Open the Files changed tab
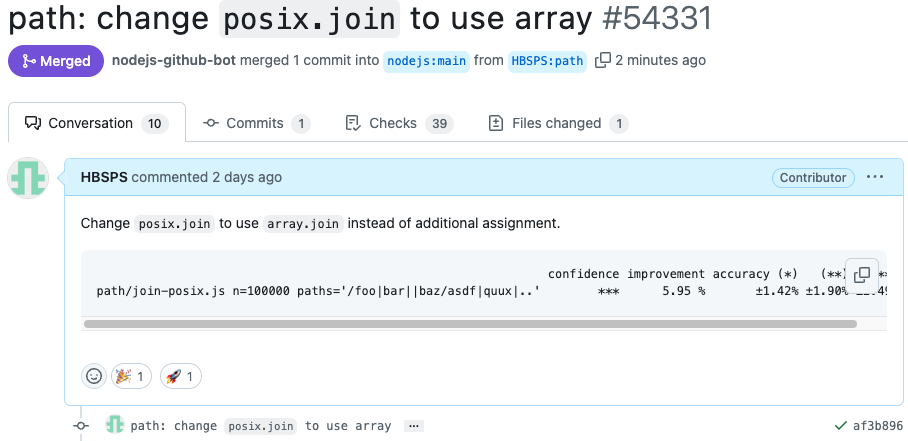 pyautogui.click(x=558, y=123)
